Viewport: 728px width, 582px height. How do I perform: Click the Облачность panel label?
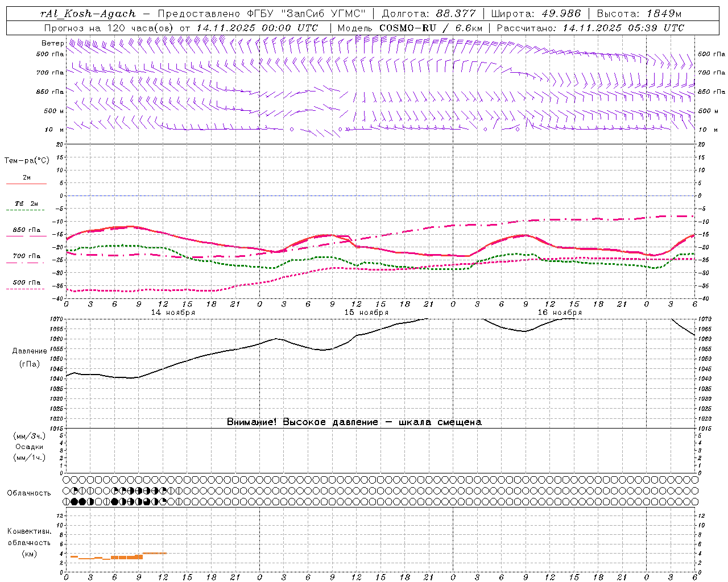pyautogui.click(x=29, y=493)
